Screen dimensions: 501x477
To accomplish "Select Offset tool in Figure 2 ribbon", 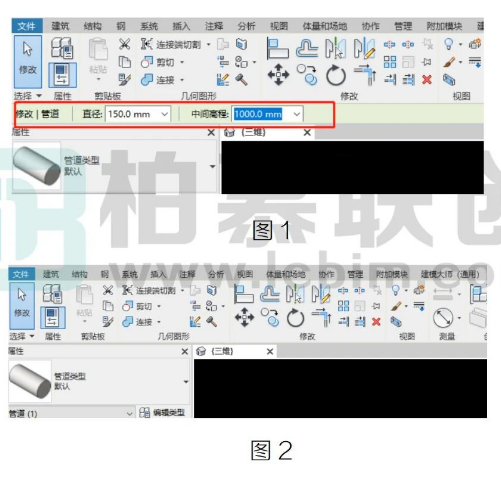I will tap(269, 294).
